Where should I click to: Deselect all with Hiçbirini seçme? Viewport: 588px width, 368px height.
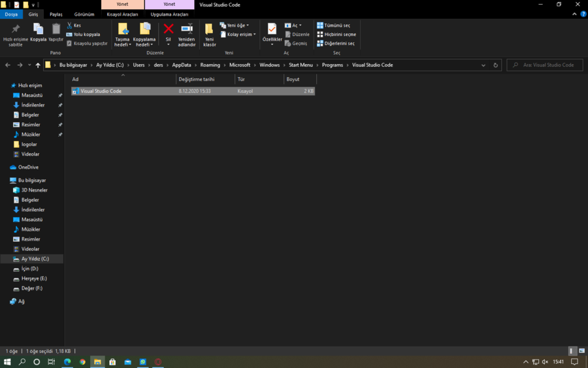[336, 34]
